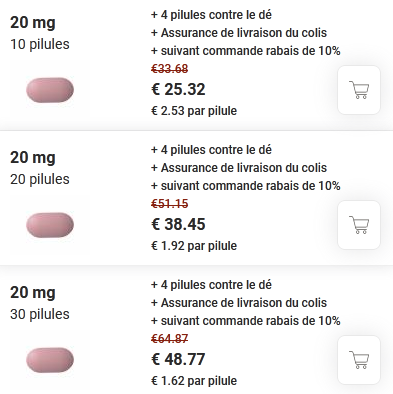The width and height of the screenshot is (393, 394).
Task: Click the crossed-out €33.68 price
Action: click(170, 69)
